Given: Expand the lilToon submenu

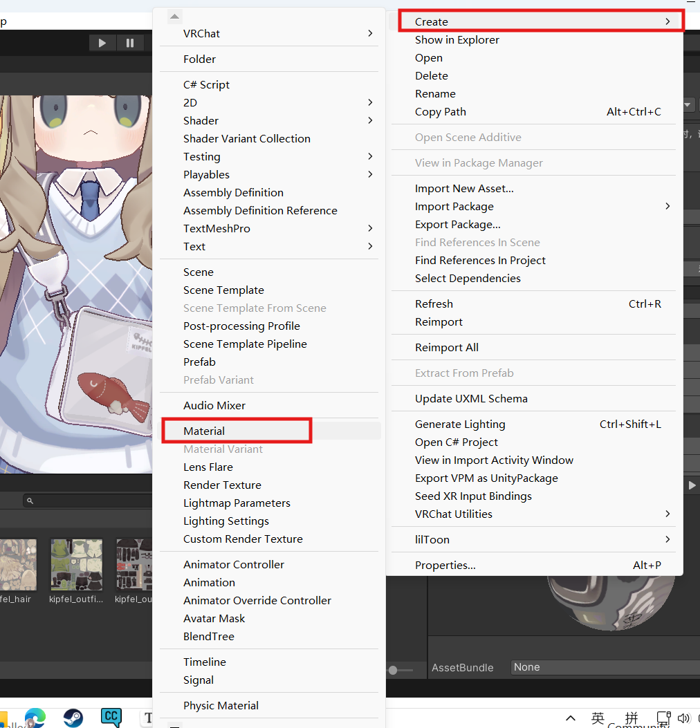Looking at the screenshot, I should click(667, 539).
